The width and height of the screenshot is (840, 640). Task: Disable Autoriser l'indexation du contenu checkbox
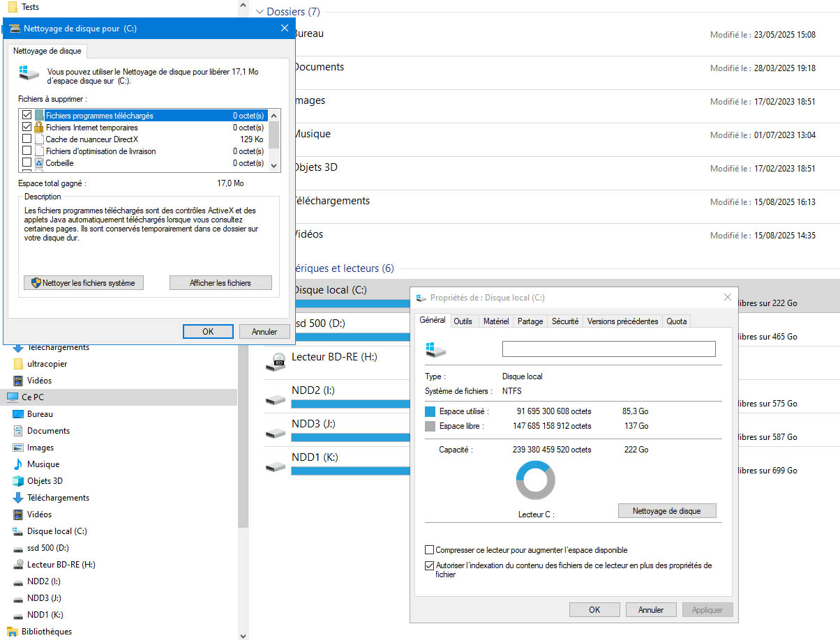pyautogui.click(x=430, y=565)
